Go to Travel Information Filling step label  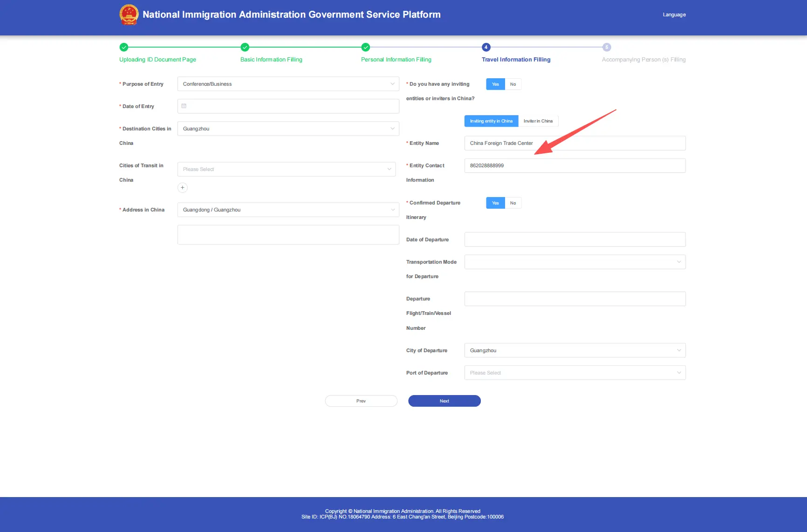click(516, 60)
